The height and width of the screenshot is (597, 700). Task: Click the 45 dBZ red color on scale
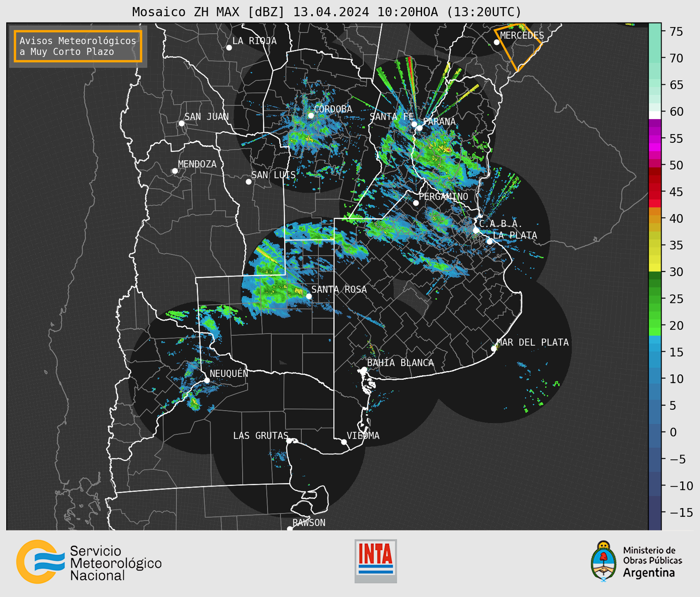655,192
